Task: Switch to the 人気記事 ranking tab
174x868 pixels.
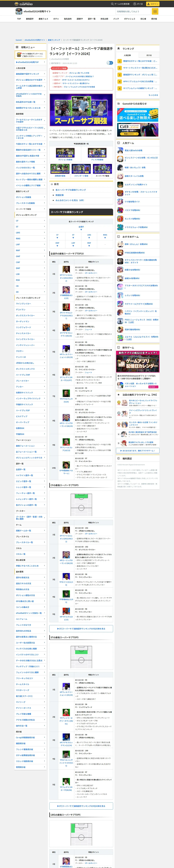Action: 127,55
